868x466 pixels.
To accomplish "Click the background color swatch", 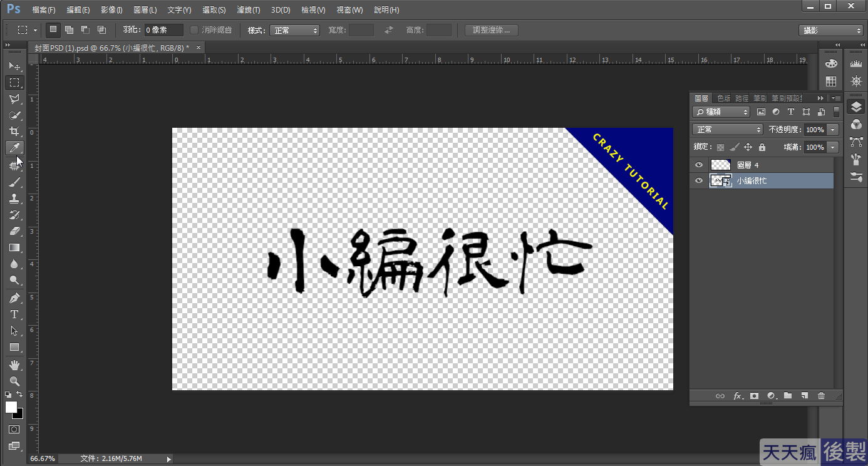I will (x=19, y=415).
